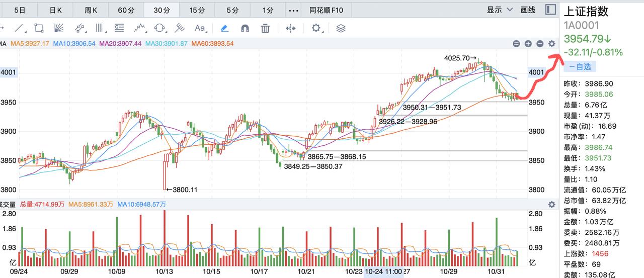Select the wave pattern drawing tool
This screenshot has width=644, height=278.
coord(140,28)
